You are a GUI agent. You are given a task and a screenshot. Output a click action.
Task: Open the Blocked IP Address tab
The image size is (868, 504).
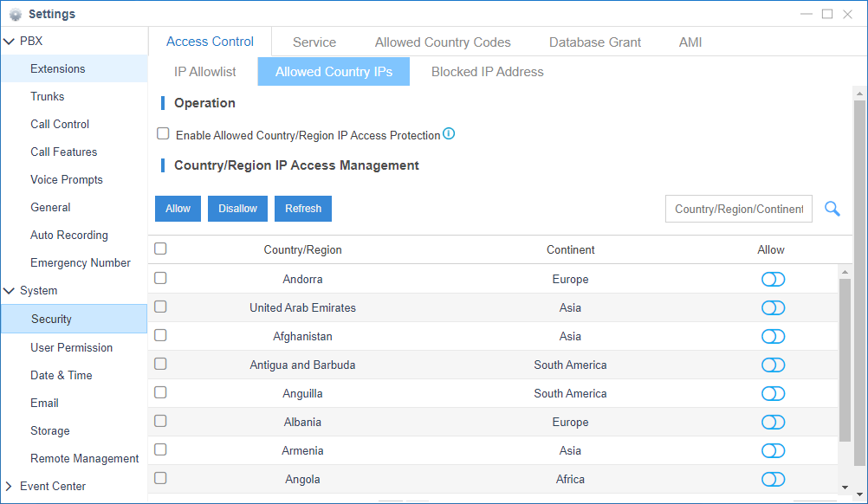(x=487, y=71)
